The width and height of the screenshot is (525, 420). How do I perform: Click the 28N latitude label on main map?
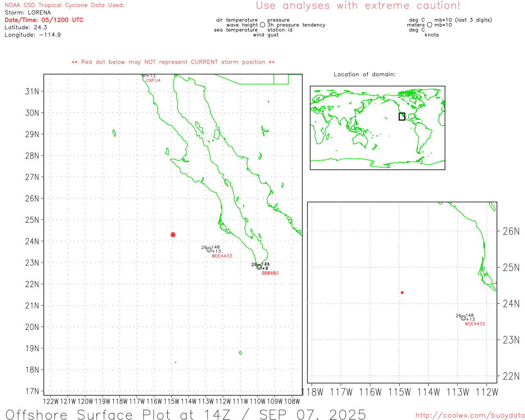pos(32,155)
